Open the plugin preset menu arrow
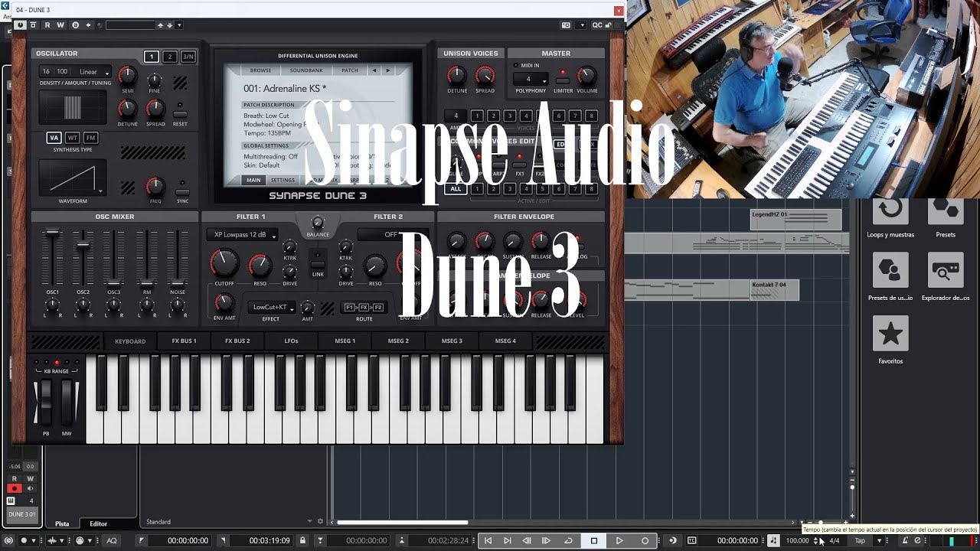Screen dimensions: 980x551 click(x=179, y=25)
